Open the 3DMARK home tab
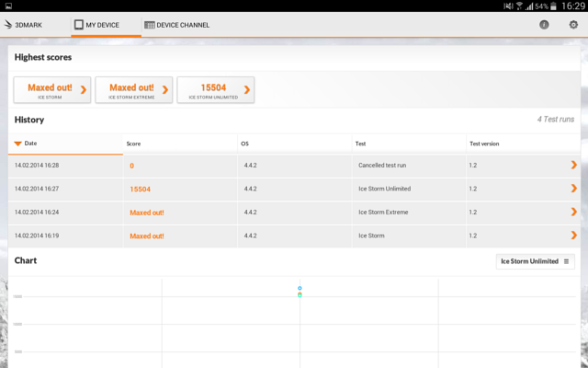This screenshot has height=368, width=588. point(23,25)
